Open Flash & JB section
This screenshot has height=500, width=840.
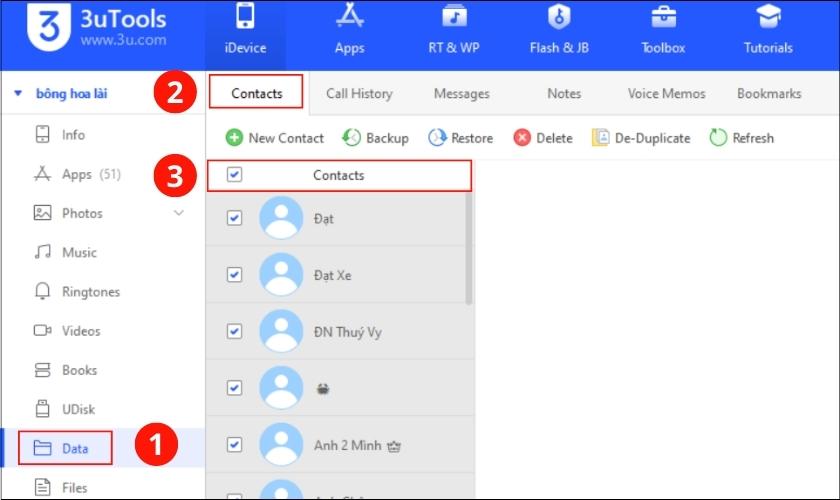(x=559, y=16)
